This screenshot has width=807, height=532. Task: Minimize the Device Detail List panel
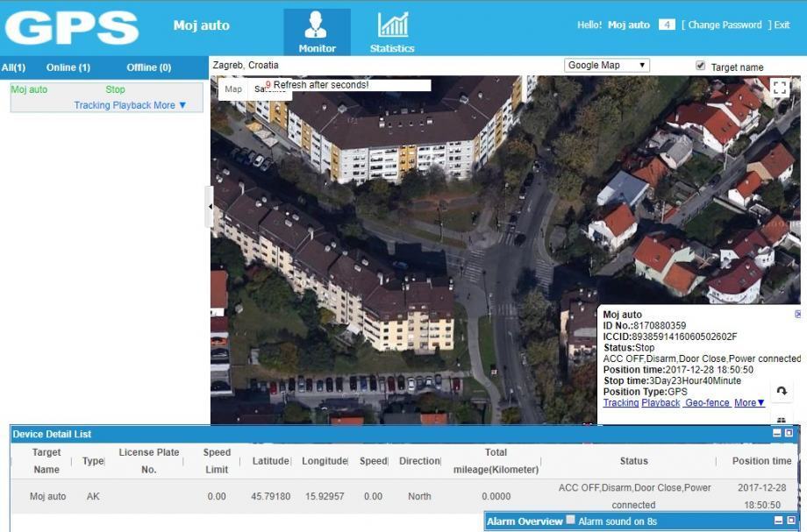pyautogui.click(x=776, y=433)
